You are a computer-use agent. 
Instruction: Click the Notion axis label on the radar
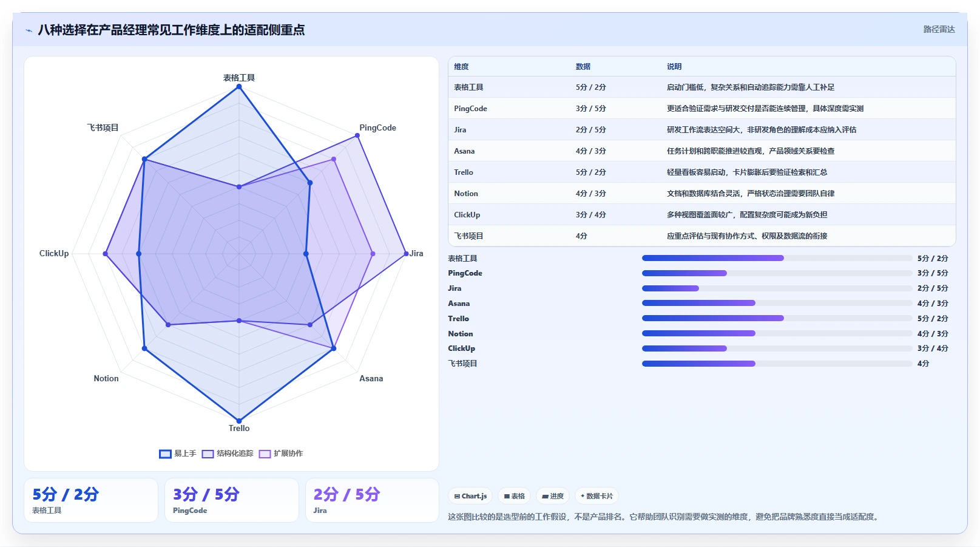[106, 378]
